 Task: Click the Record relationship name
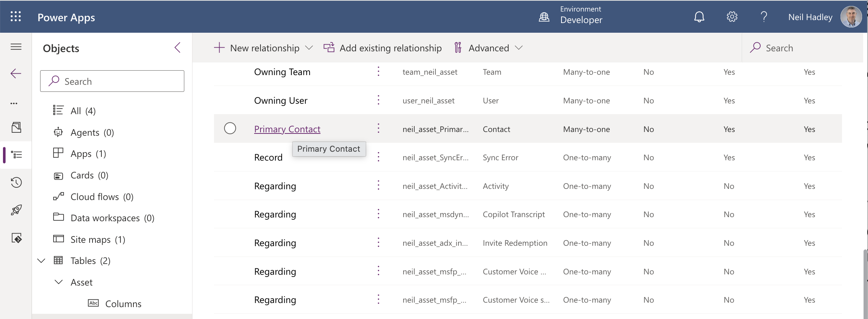point(268,157)
